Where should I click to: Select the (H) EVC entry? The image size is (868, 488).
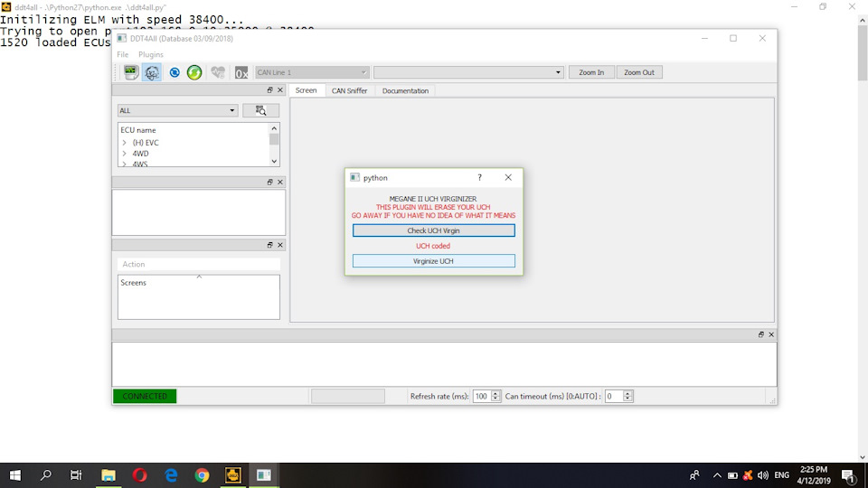[x=146, y=143]
